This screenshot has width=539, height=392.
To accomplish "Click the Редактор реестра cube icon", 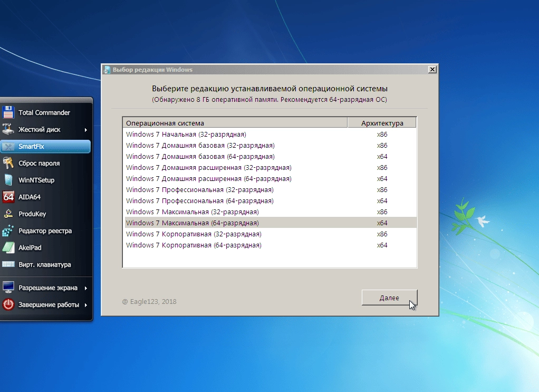I will click(8, 231).
